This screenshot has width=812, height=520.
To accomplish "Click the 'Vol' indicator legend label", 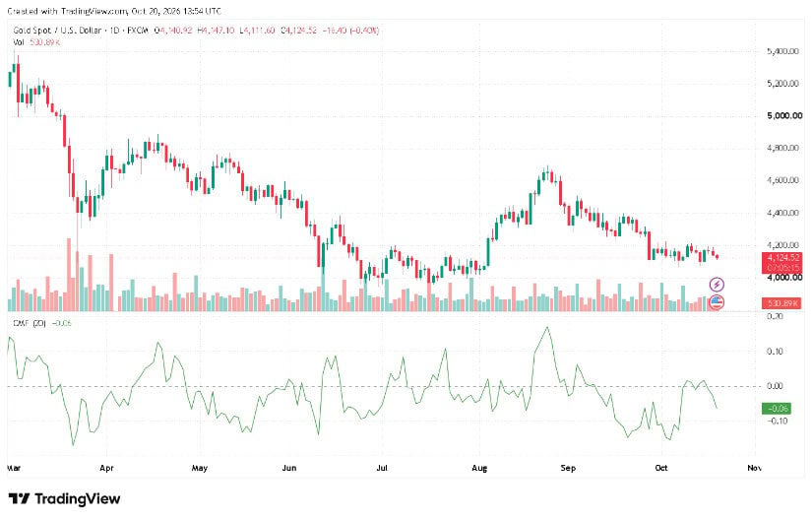I will (x=19, y=42).
